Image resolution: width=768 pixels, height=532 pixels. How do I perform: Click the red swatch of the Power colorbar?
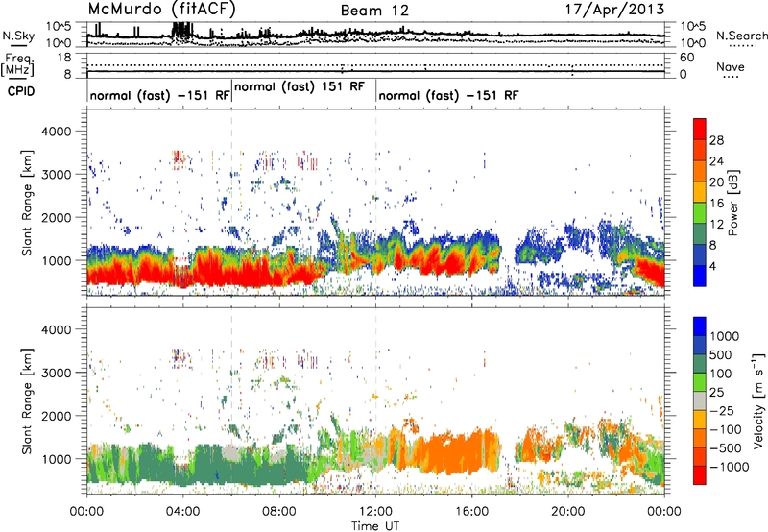pyautogui.click(x=700, y=130)
